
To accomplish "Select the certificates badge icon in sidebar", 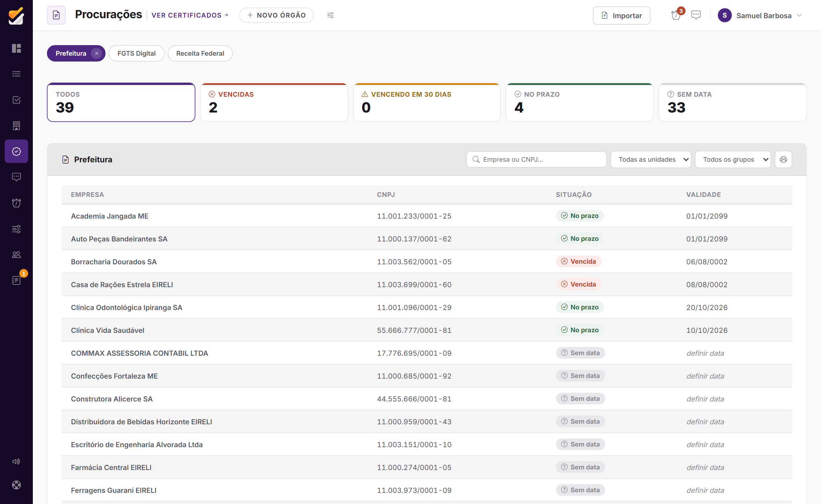I will pyautogui.click(x=16, y=151).
